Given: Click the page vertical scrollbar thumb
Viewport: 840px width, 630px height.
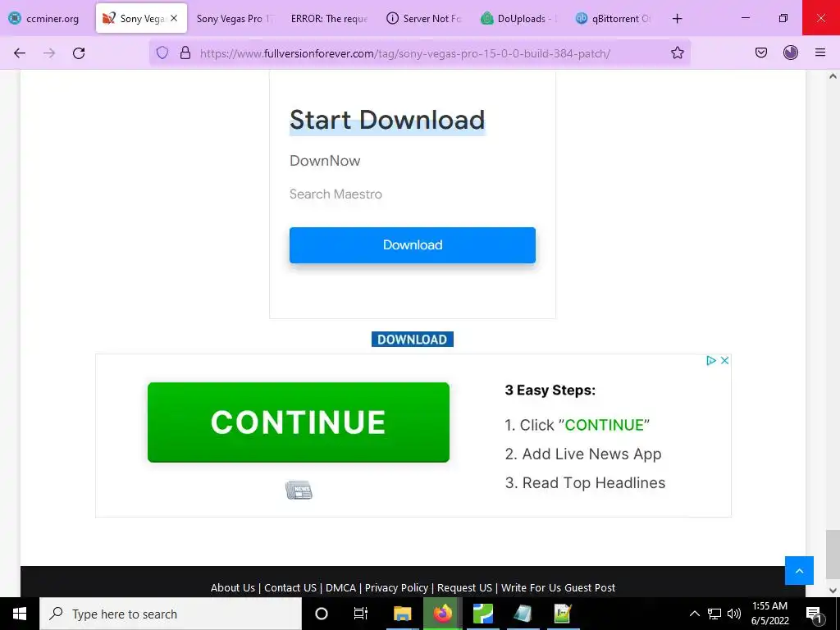Looking at the screenshot, I should [x=833, y=555].
